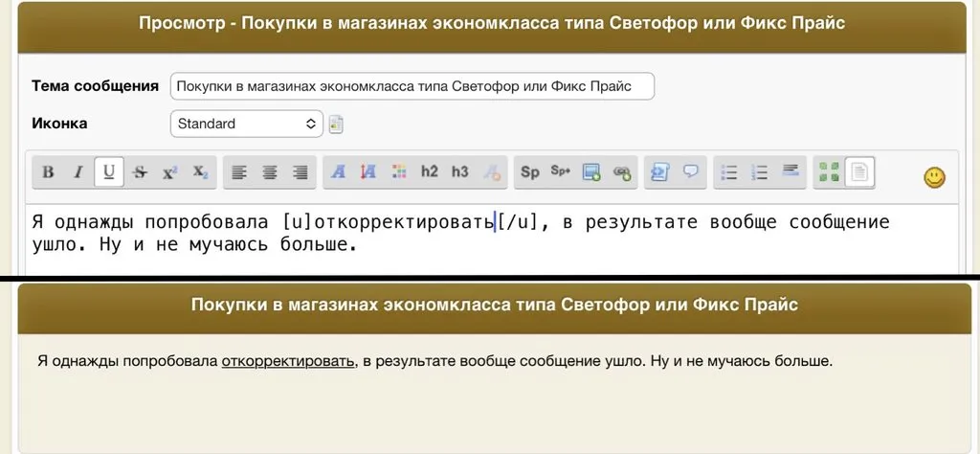Align text to the left
980x454 pixels.
[x=239, y=172]
